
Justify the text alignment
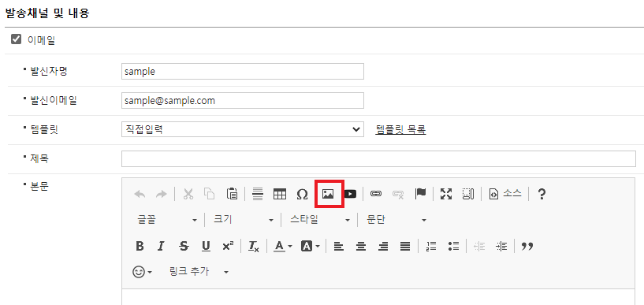point(405,247)
